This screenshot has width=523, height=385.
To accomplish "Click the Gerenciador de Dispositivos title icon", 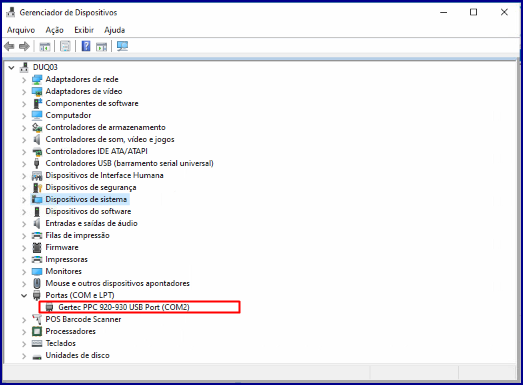I will click(x=11, y=12).
